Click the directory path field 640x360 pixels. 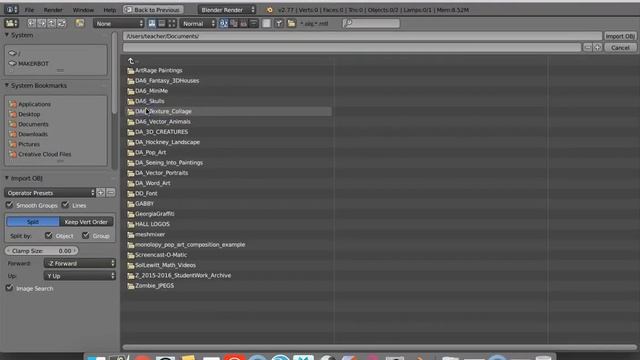click(x=362, y=36)
